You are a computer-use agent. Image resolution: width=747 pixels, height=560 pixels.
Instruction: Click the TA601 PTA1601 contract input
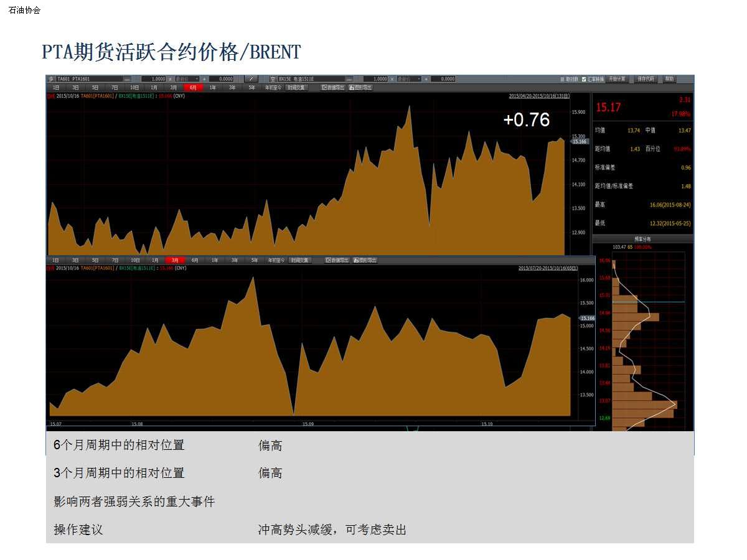(89, 79)
